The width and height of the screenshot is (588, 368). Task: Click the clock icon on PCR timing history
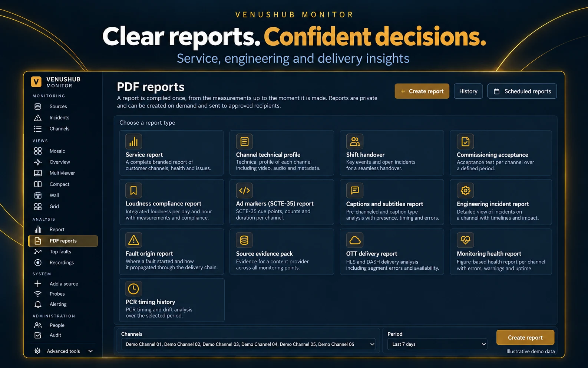[133, 289]
